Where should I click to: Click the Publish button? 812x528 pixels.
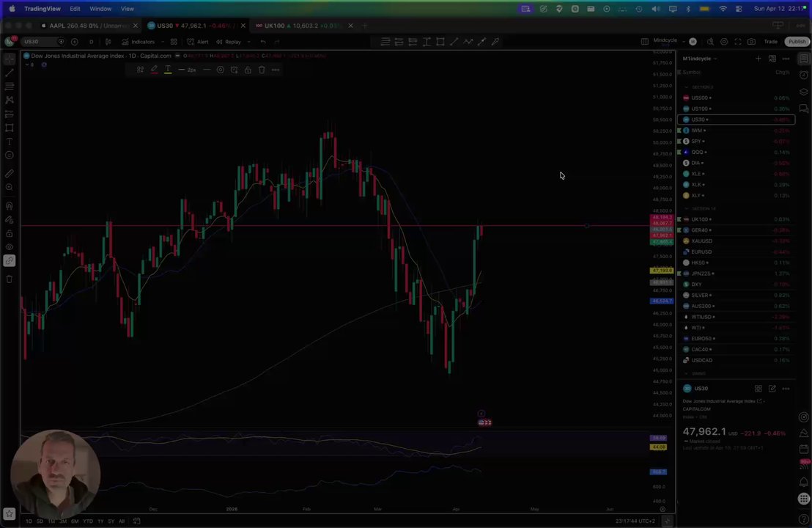pyautogui.click(x=797, y=42)
